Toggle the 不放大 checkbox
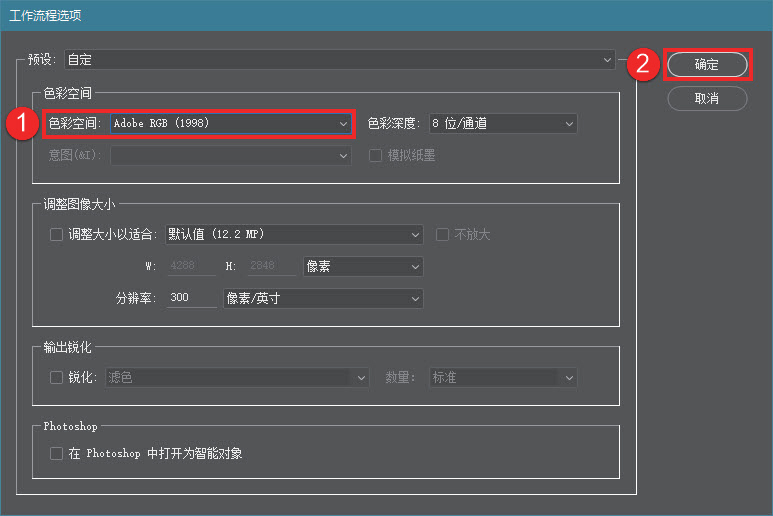The width and height of the screenshot is (773, 516). (x=442, y=234)
